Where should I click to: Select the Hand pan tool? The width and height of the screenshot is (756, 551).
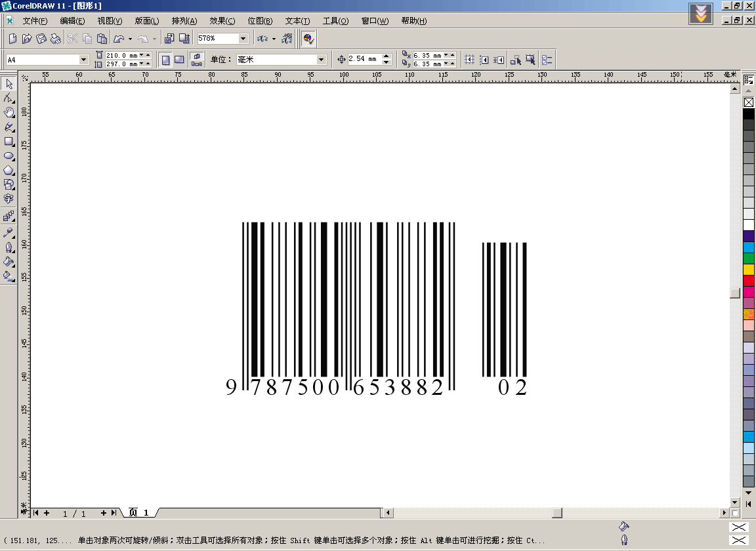coord(9,113)
